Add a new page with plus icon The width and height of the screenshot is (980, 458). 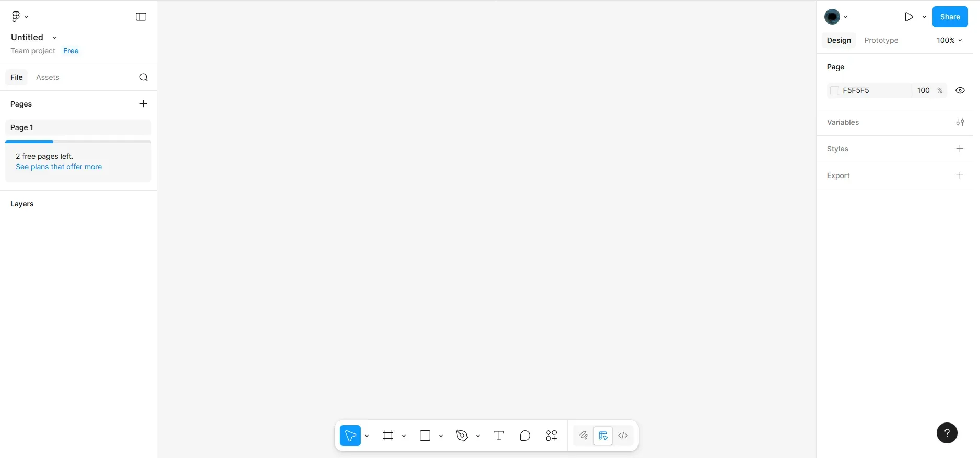pyautogui.click(x=143, y=104)
